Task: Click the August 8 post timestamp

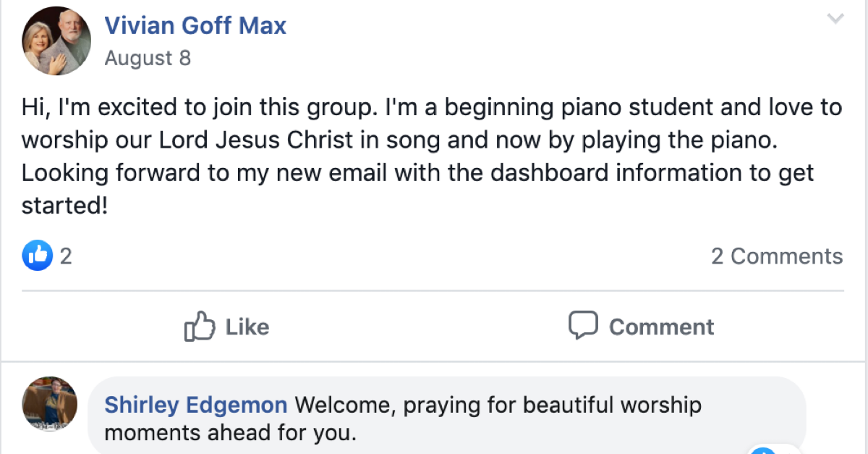Action: 148,59
